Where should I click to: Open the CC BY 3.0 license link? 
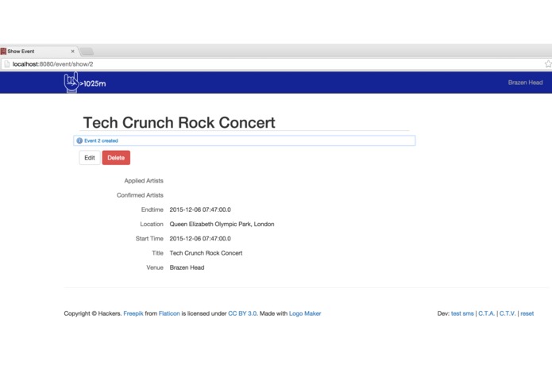pos(242,313)
